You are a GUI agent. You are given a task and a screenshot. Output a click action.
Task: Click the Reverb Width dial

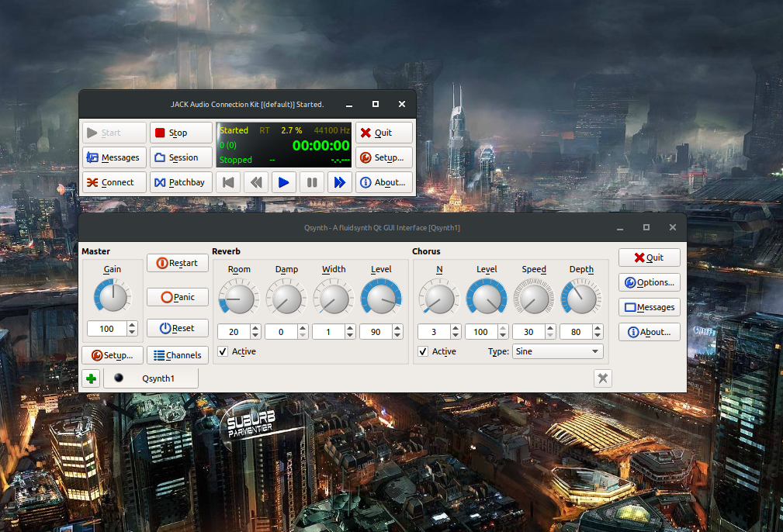click(x=334, y=299)
